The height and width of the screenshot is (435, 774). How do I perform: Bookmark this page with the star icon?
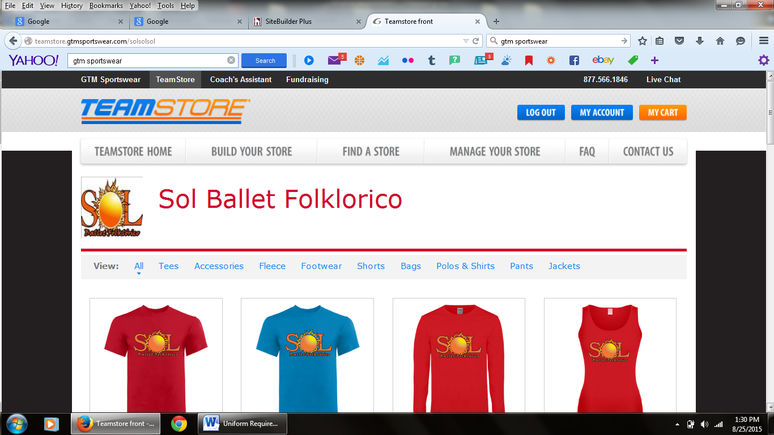(642, 41)
